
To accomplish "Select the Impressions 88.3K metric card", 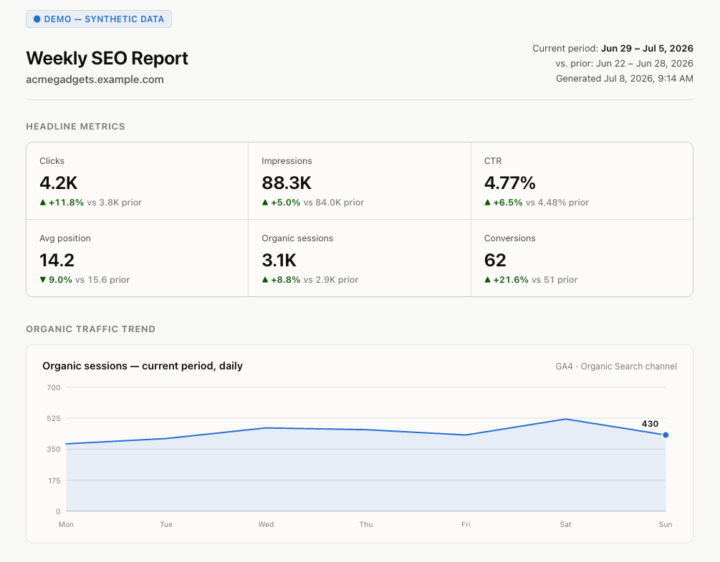I will coord(360,181).
